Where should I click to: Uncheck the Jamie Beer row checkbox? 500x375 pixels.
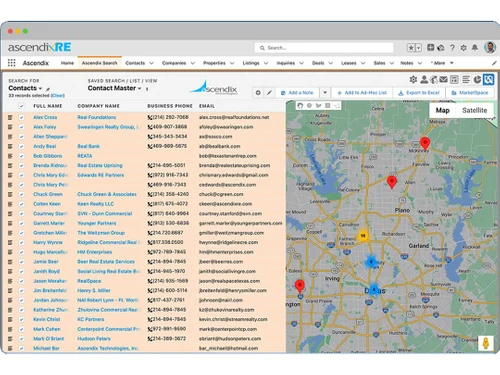tap(21, 262)
